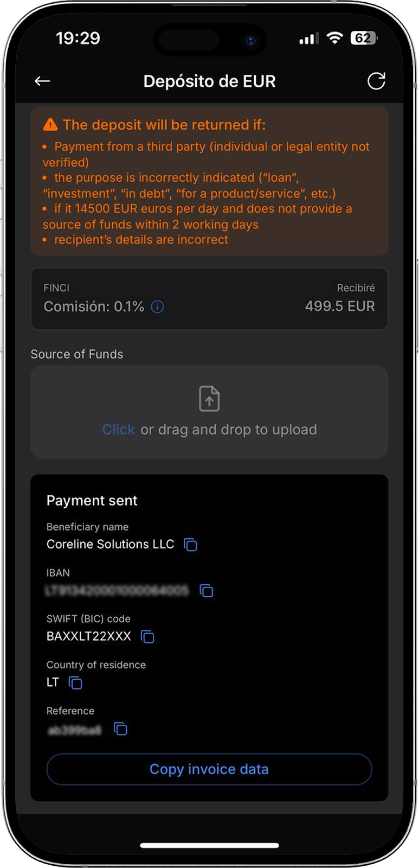The image size is (419, 868).
Task: Copy the country of residence LT
Action: 75,683
